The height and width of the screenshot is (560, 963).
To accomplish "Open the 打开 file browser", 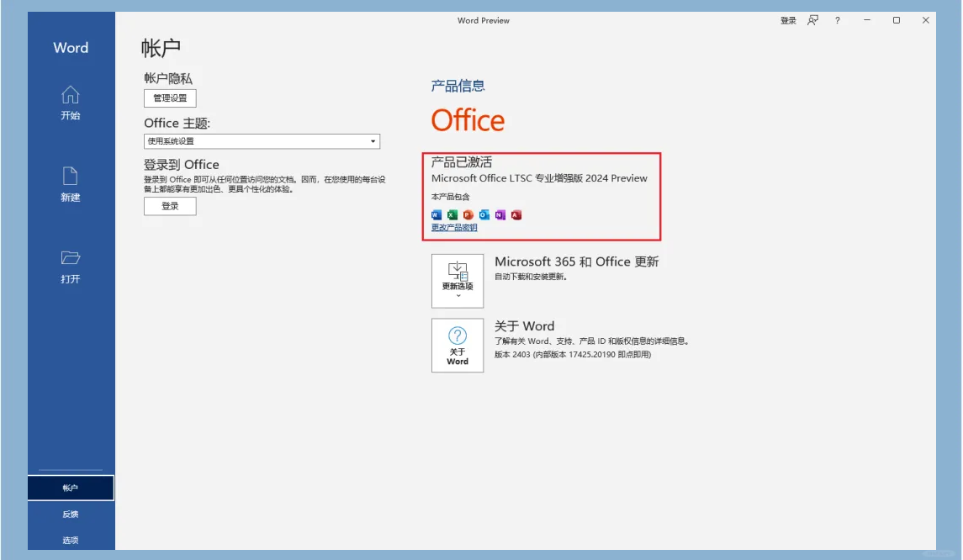I will coord(70,267).
